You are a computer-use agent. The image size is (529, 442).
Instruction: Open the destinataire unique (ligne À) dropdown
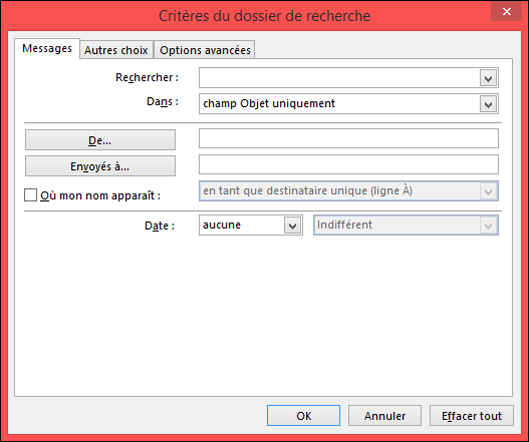[349, 191]
